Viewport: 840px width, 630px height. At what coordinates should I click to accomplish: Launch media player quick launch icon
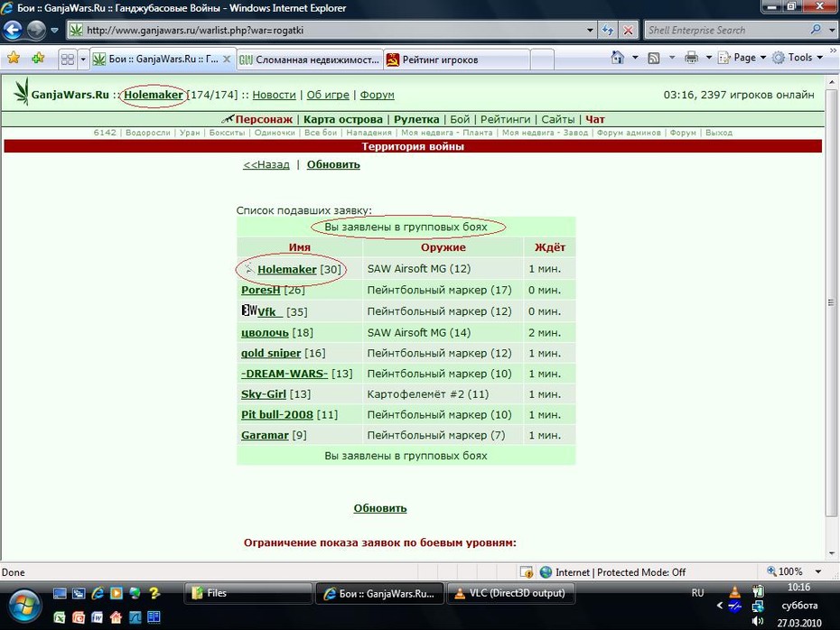click(117, 593)
